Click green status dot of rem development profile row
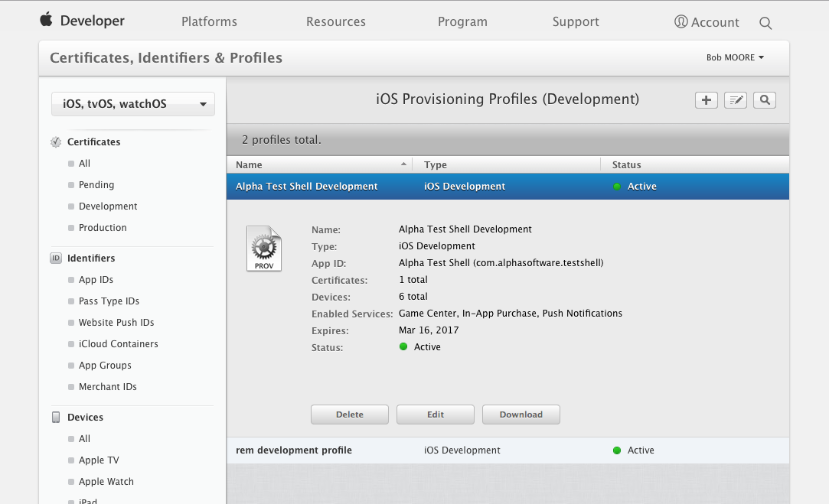Screen dimensions: 829x504 [x=616, y=450]
